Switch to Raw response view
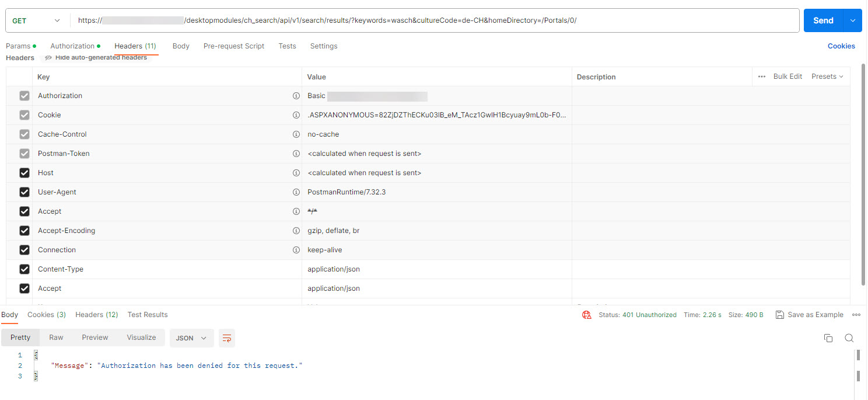Image resolution: width=868 pixels, height=400 pixels. tap(56, 338)
